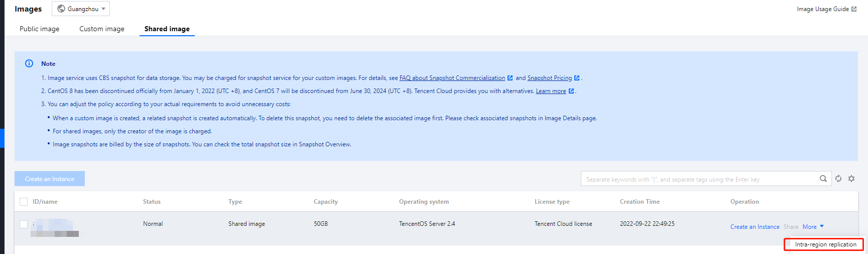Click external icon after Learn more
Screen dimensions: 868x254
[571, 91]
